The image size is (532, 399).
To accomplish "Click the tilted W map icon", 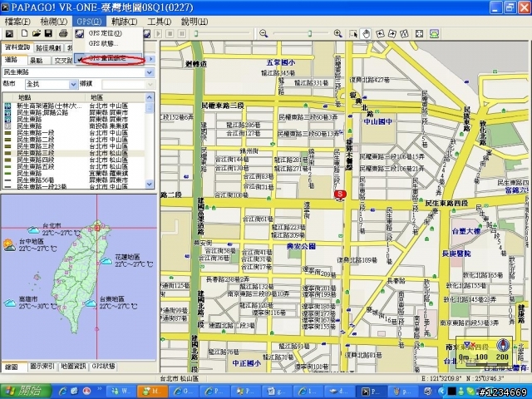I will coord(404,33).
